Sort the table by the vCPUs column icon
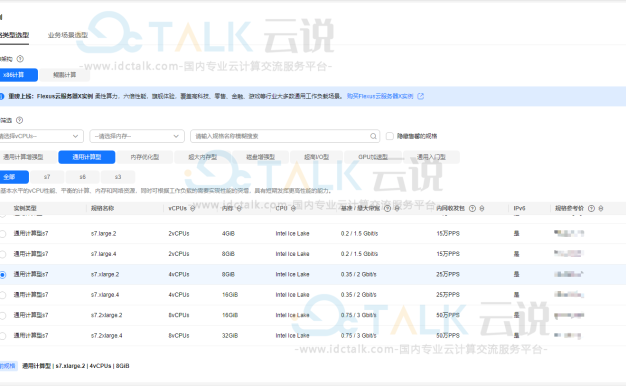The image size is (626, 386). 193,208
